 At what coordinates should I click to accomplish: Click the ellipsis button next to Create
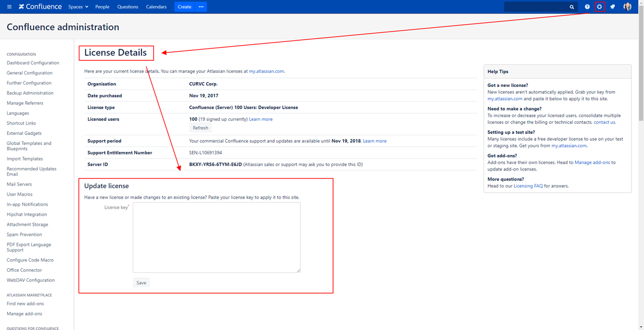click(x=201, y=7)
